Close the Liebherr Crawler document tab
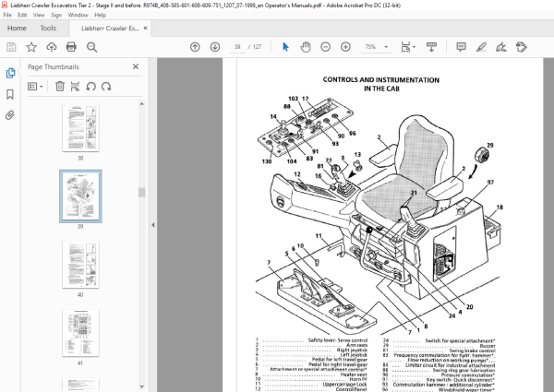The image size is (554, 392). [145, 28]
